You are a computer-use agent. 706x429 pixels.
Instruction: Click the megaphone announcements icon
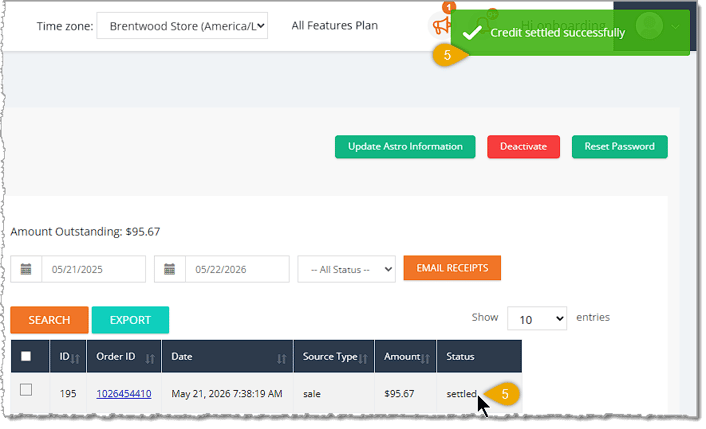pos(441,26)
